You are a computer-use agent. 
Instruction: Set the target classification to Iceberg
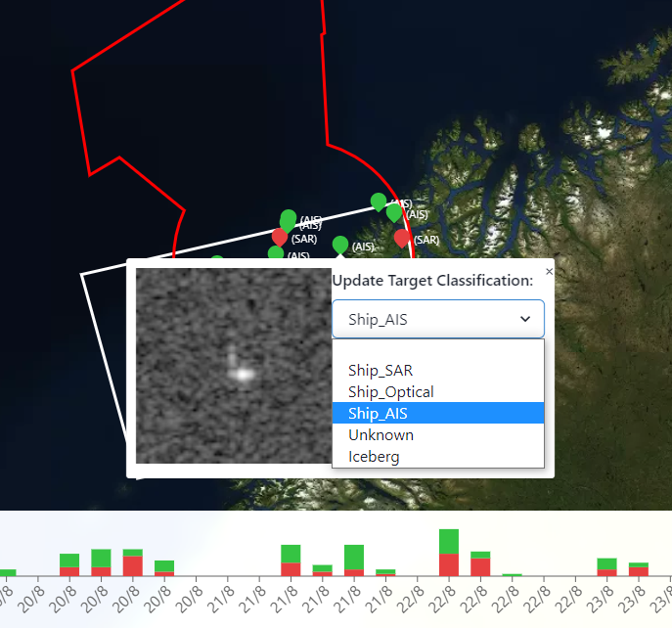click(x=374, y=457)
